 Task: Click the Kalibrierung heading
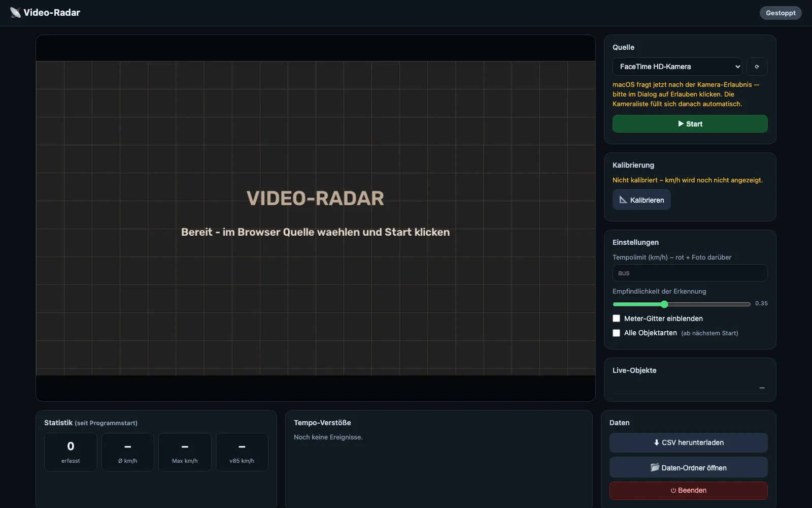pyautogui.click(x=633, y=165)
